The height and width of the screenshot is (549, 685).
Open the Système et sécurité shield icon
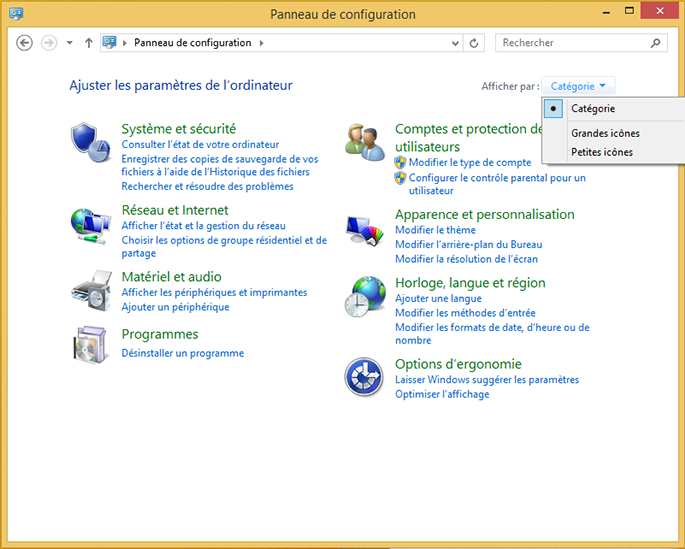click(x=90, y=142)
